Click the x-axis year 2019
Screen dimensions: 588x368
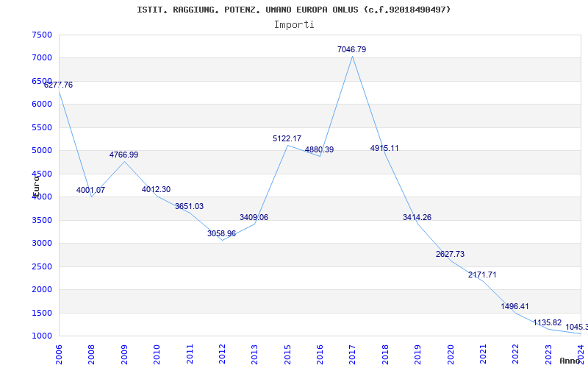click(417, 354)
